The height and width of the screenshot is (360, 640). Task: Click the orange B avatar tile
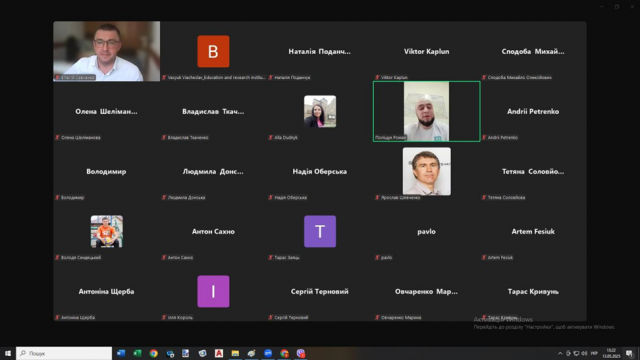(x=213, y=51)
